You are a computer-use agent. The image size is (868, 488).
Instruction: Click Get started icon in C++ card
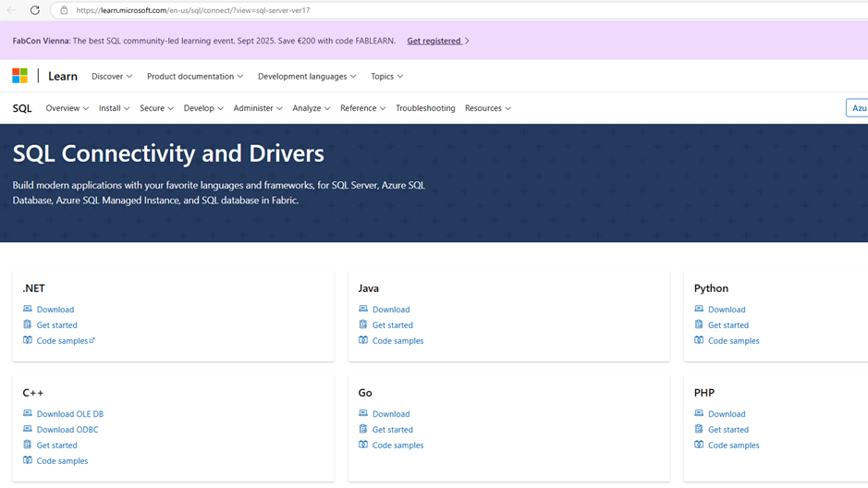(27, 445)
